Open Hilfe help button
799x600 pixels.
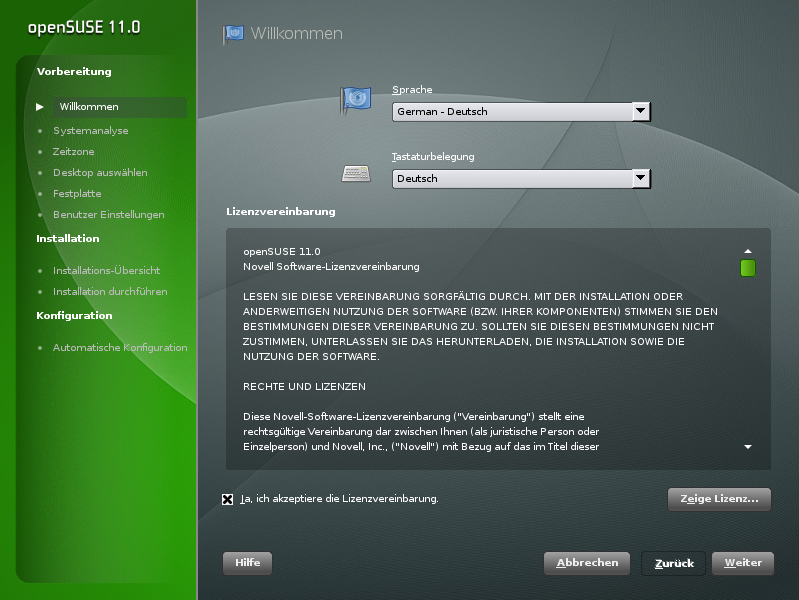tap(248, 563)
